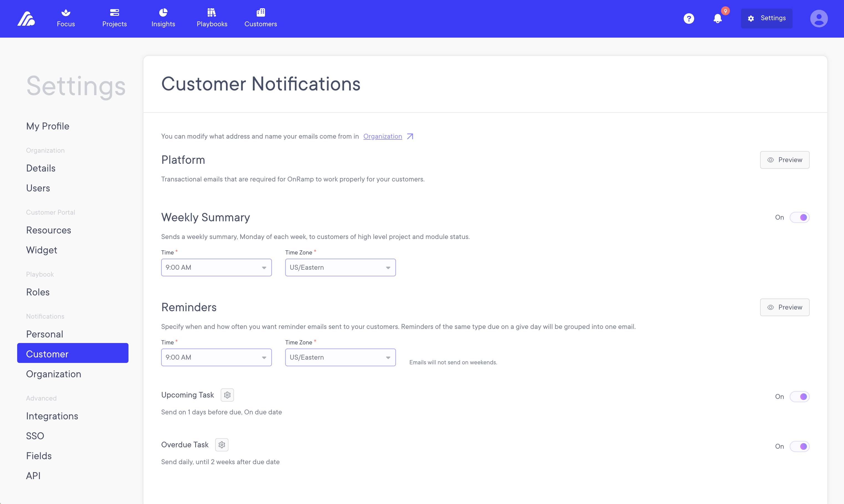Click the Focus navigation icon

click(66, 19)
